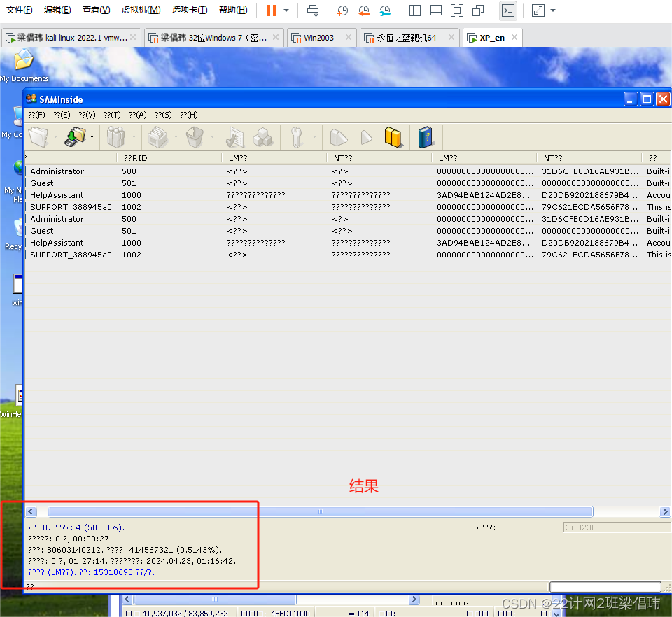This screenshot has height=617, width=672.
Task: Click the import folder icon with green arrow
Action: point(76,137)
